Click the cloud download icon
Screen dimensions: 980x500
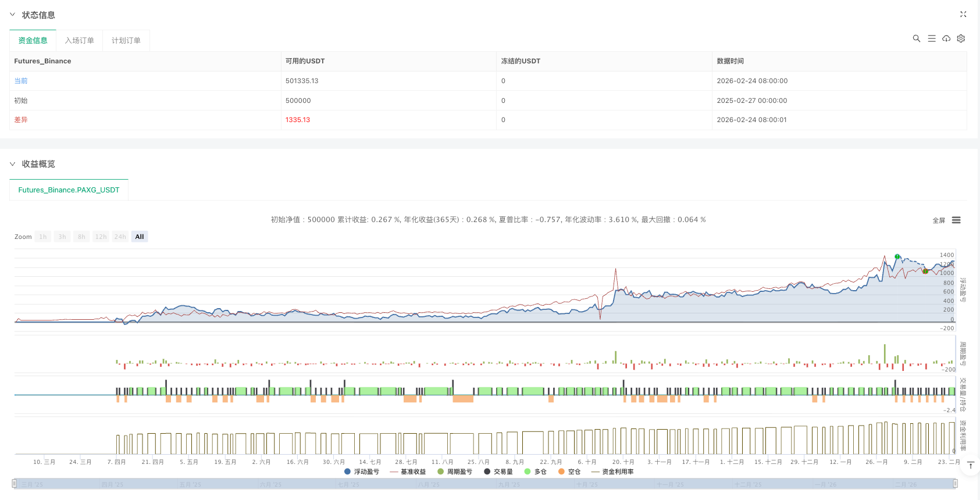(x=946, y=38)
